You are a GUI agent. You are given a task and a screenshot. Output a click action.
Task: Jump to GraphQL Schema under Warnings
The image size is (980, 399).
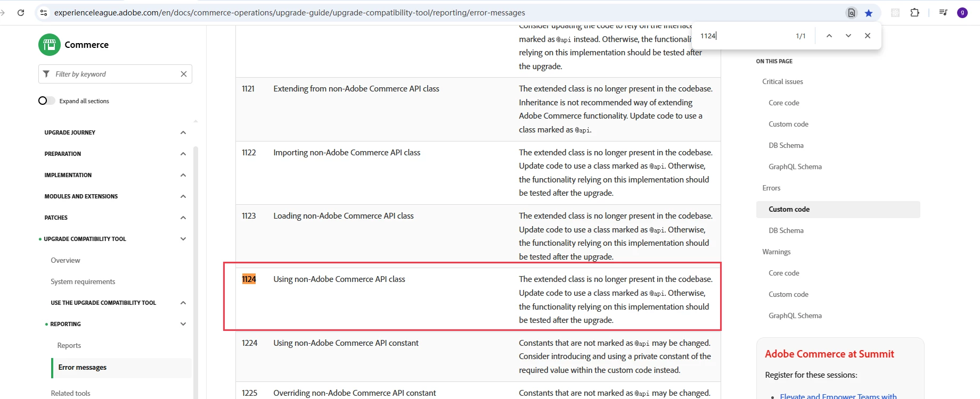click(795, 315)
